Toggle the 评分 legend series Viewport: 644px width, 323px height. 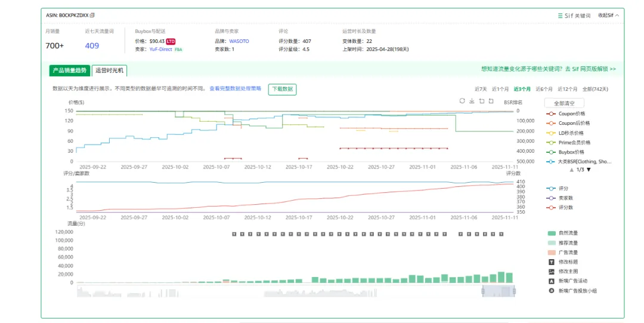pyautogui.click(x=558, y=189)
